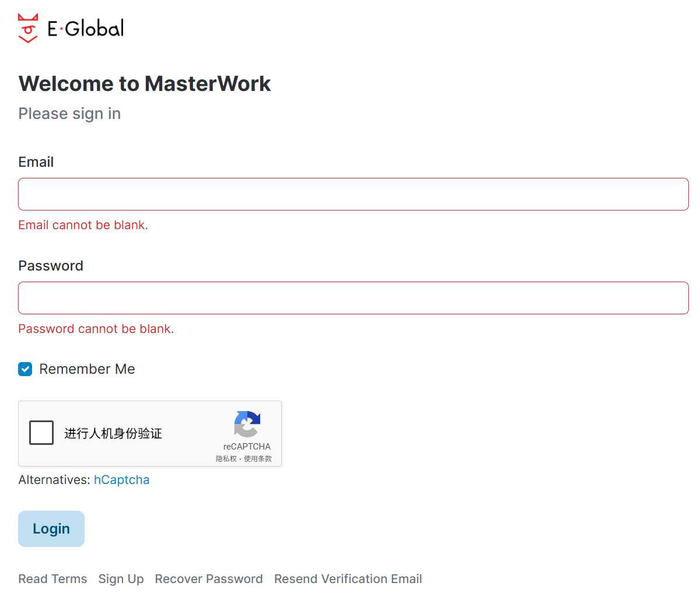Focus the Password input field

coord(353,298)
